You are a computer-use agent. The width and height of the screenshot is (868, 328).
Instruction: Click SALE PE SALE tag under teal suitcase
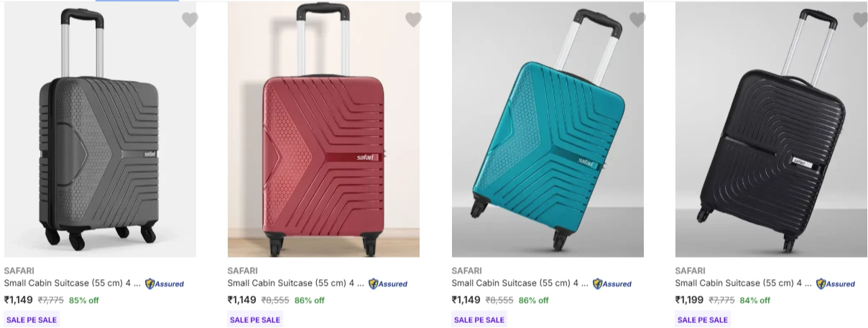click(479, 319)
